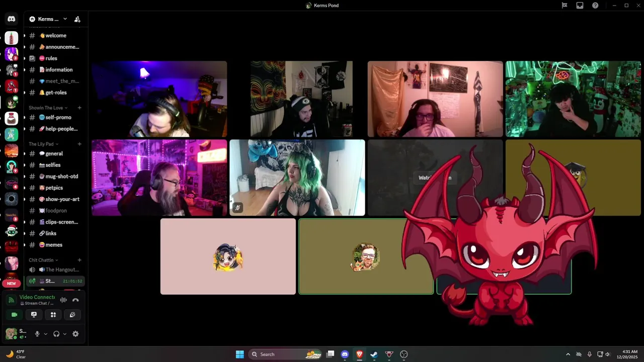The height and width of the screenshot is (362, 644).
Task: Focus the bearded man purple room video
Action: pos(159,177)
